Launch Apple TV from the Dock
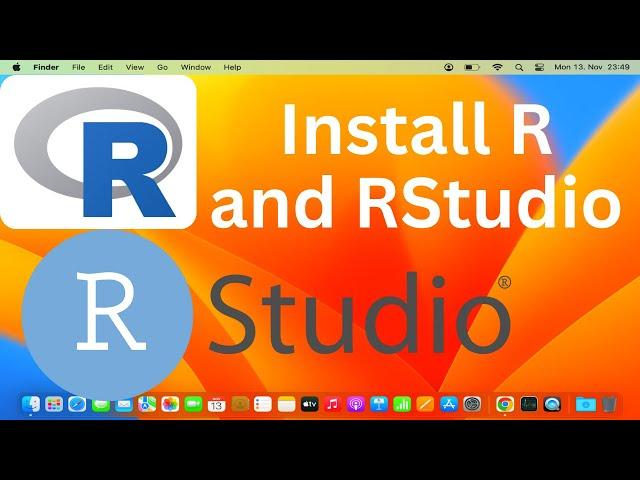 coord(309,404)
